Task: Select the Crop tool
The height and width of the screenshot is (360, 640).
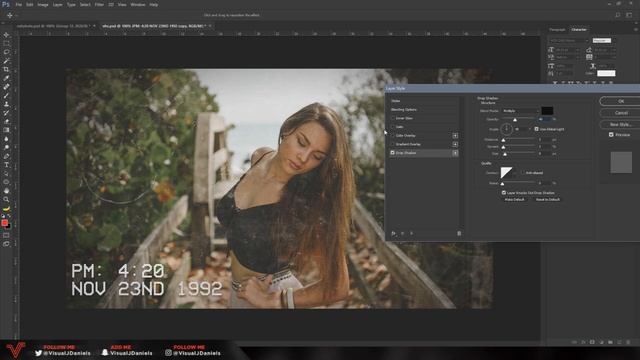Action: (x=6, y=69)
